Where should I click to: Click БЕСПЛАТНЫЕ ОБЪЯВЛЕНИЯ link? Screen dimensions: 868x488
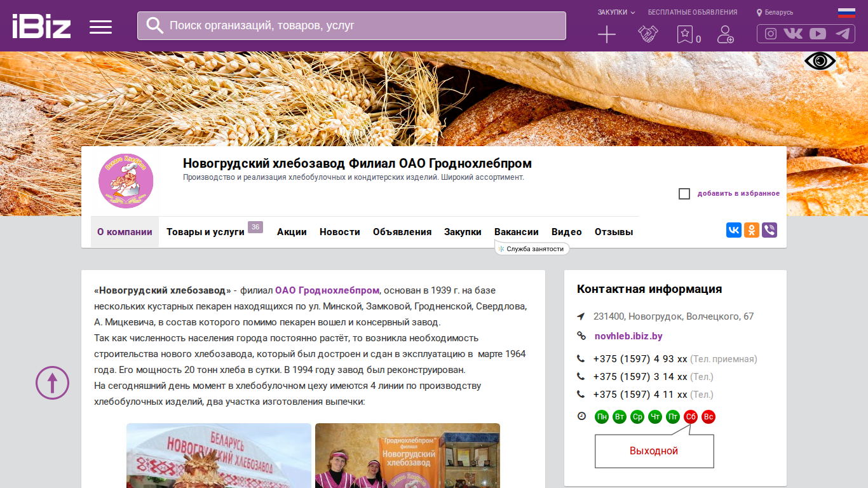point(693,12)
